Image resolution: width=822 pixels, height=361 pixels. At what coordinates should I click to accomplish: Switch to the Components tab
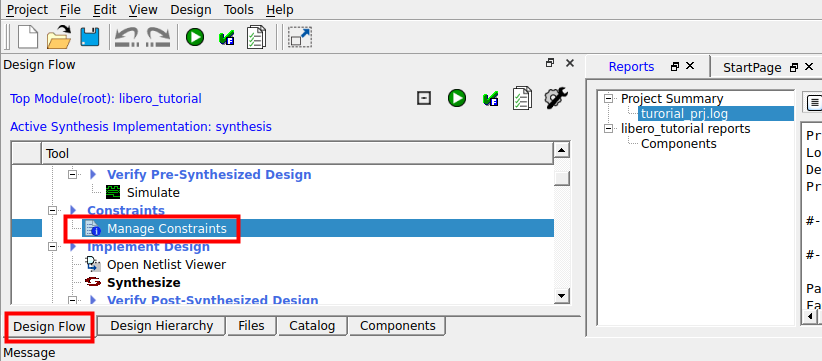coord(397,325)
